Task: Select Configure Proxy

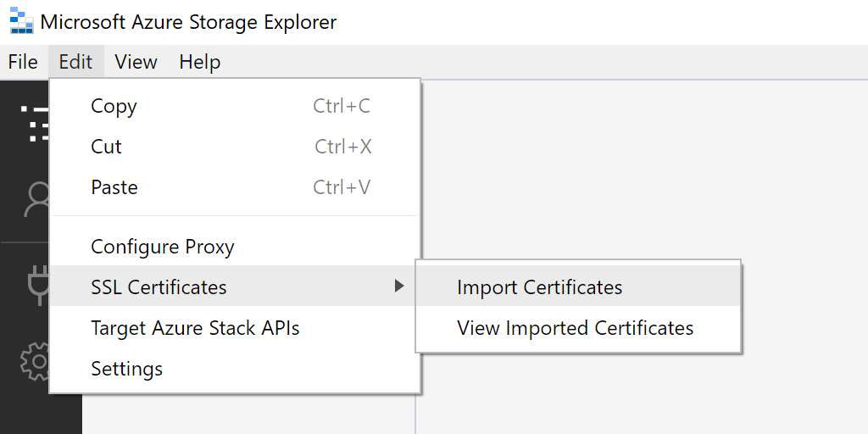Action: click(163, 247)
